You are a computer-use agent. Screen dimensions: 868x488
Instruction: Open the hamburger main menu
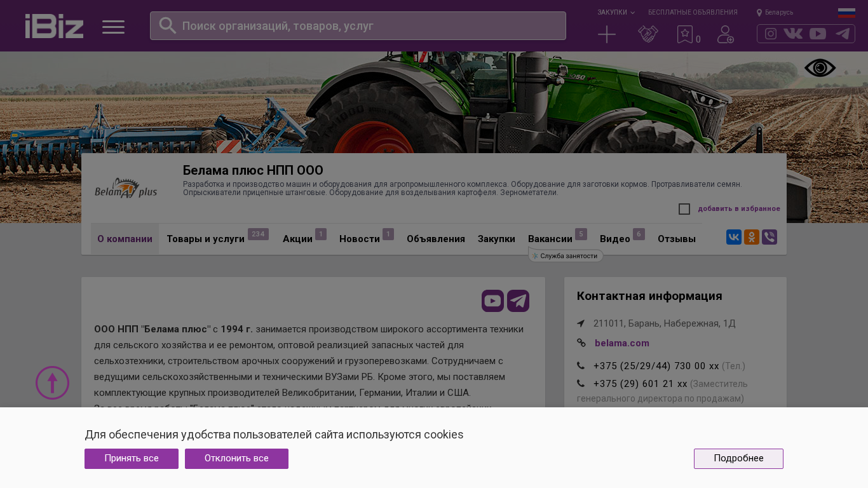tap(113, 27)
